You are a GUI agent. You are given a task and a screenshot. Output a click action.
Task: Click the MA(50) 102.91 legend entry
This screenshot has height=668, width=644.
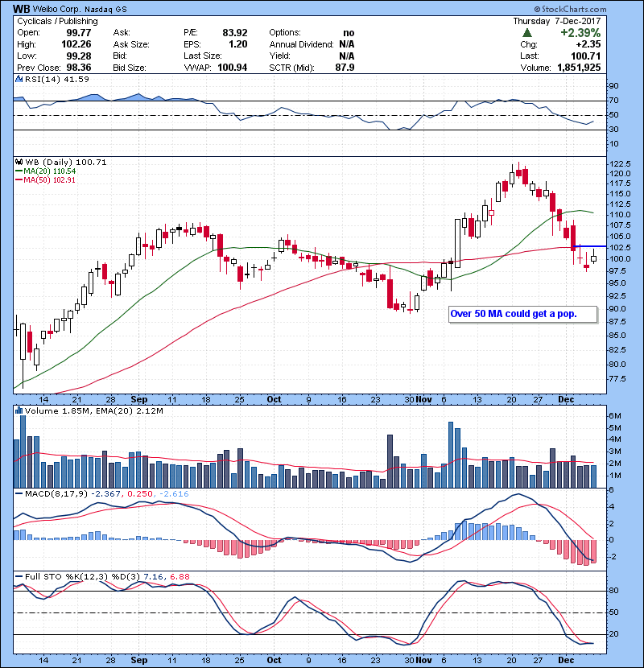pyautogui.click(x=45, y=180)
